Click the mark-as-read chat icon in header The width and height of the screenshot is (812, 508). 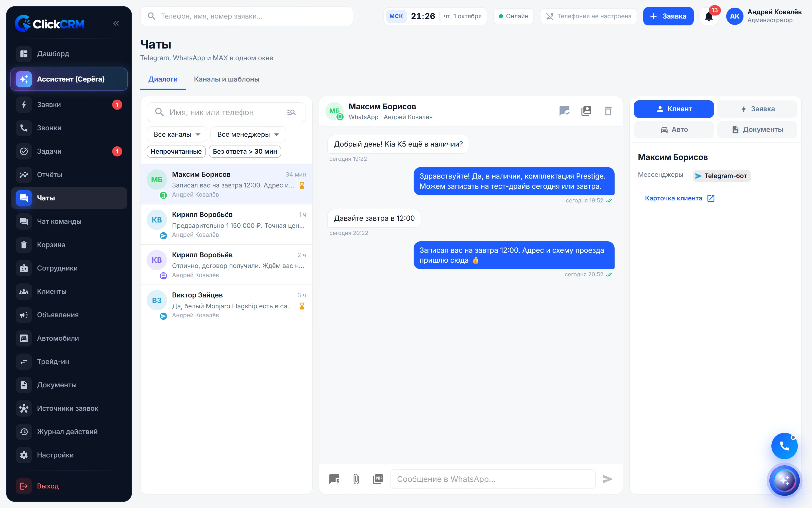pos(564,111)
